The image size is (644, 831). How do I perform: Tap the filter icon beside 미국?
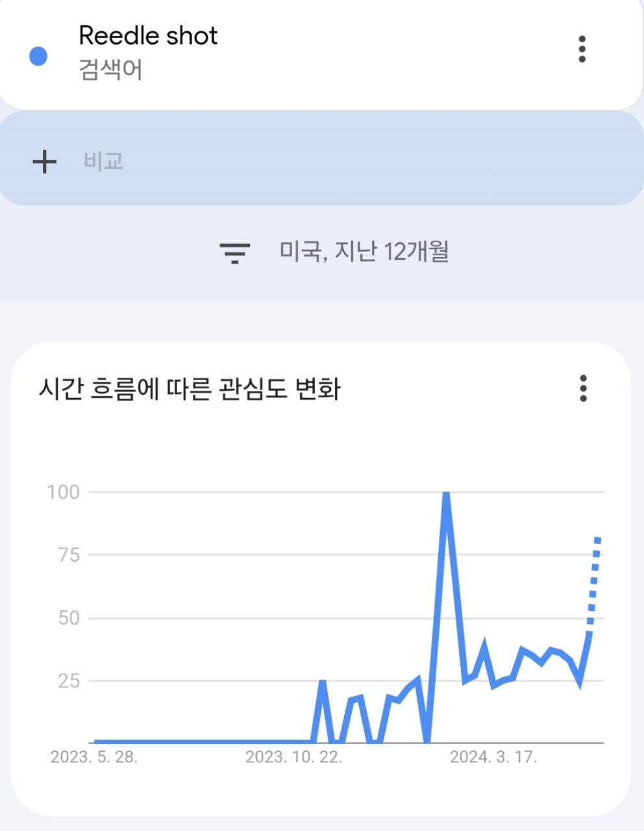pos(234,252)
